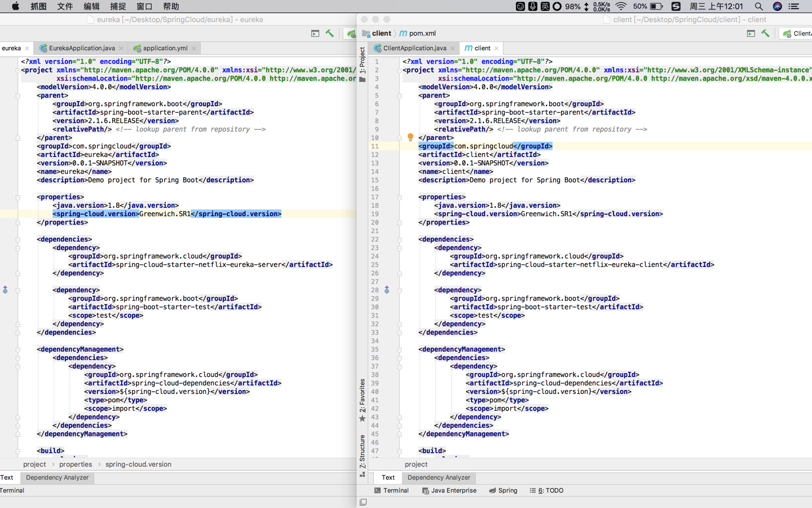Open the 帮助 menu
The height and width of the screenshot is (508, 812).
pos(171,6)
